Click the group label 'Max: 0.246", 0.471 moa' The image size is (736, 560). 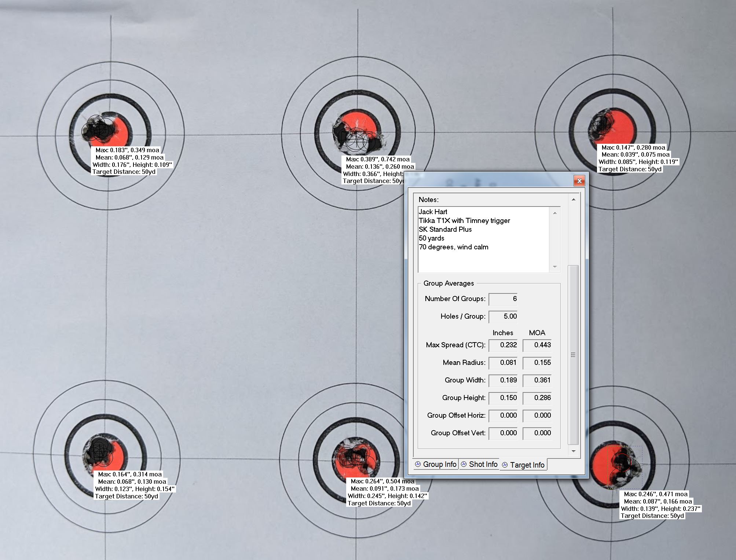pyautogui.click(x=656, y=494)
